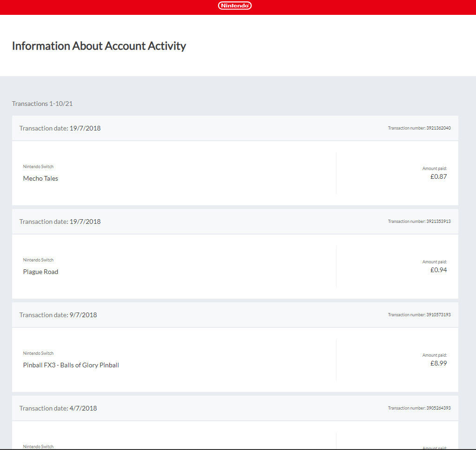Click Nintendo Switch label above Plague Road
The width and height of the screenshot is (476, 450).
(x=38, y=260)
